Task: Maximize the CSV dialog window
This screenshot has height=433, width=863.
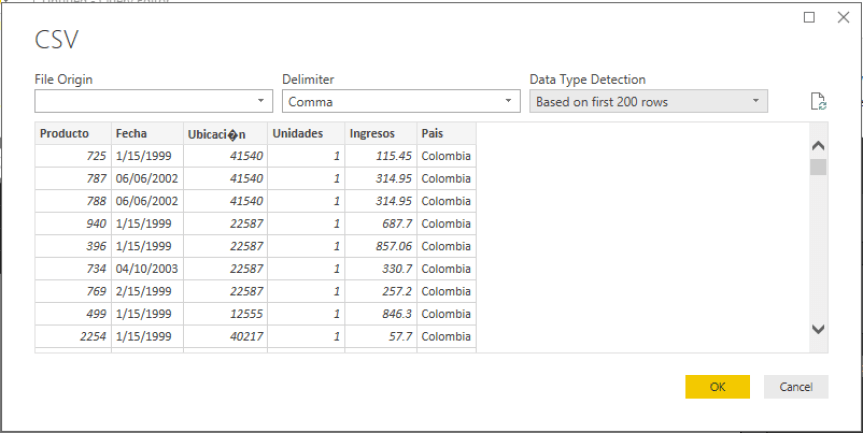Action: (x=809, y=17)
